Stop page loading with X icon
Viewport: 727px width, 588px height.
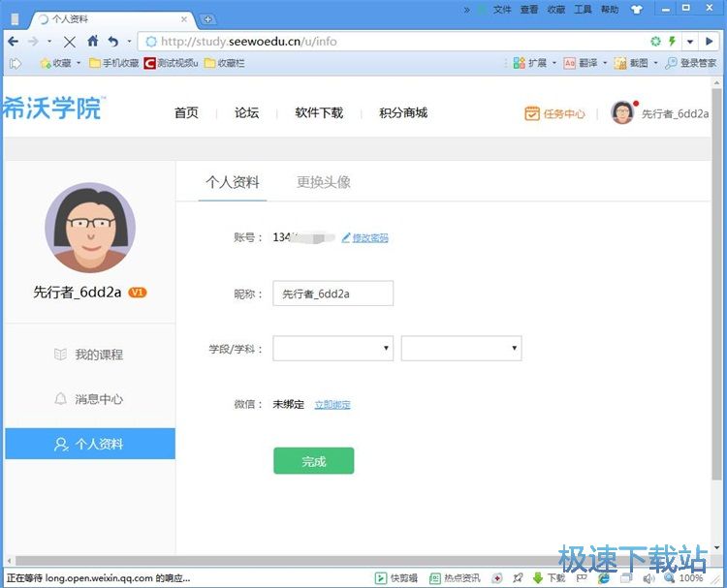pos(69,42)
